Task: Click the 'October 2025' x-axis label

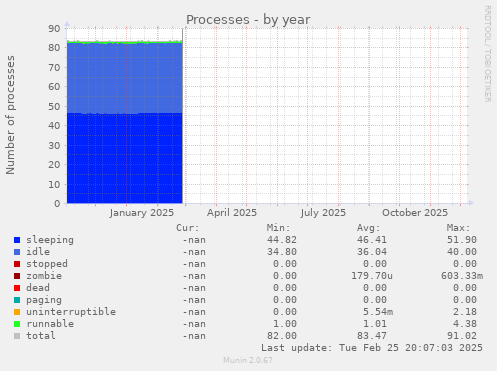Action: click(x=415, y=213)
